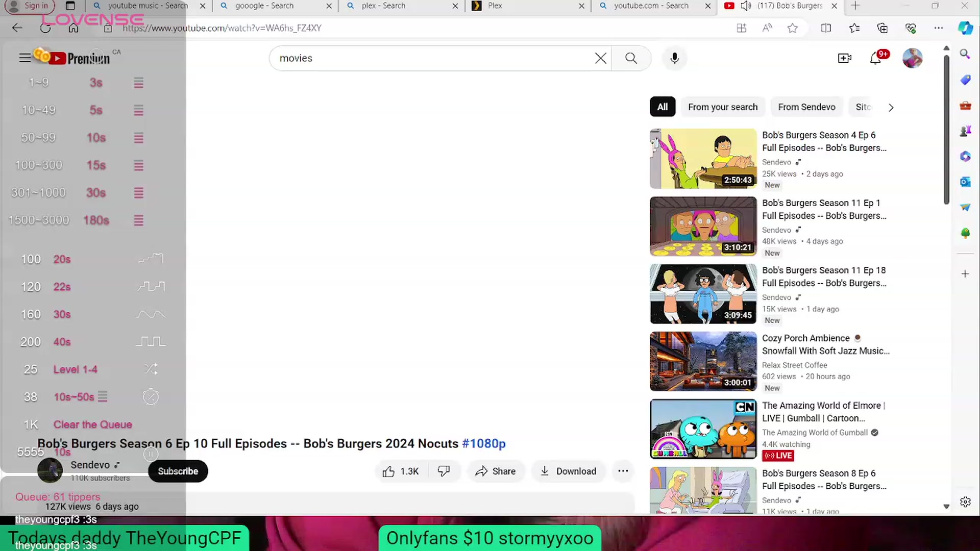Close the youtube music search tab
This screenshot has height=551, width=980.
click(203, 6)
